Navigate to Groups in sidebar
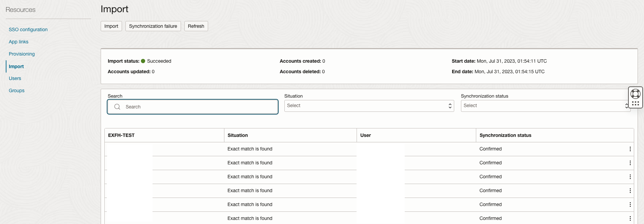 click(17, 90)
